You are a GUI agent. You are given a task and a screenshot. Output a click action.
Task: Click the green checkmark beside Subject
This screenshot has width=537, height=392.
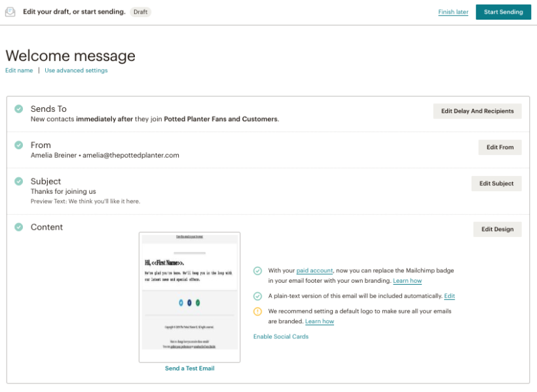tap(18, 181)
